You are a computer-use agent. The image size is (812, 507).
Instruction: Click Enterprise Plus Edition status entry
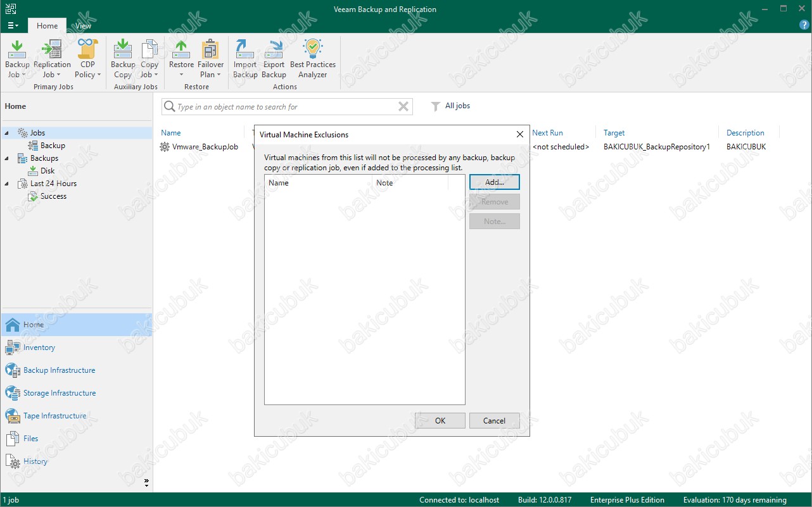pyautogui.click(x=627, y=500)
